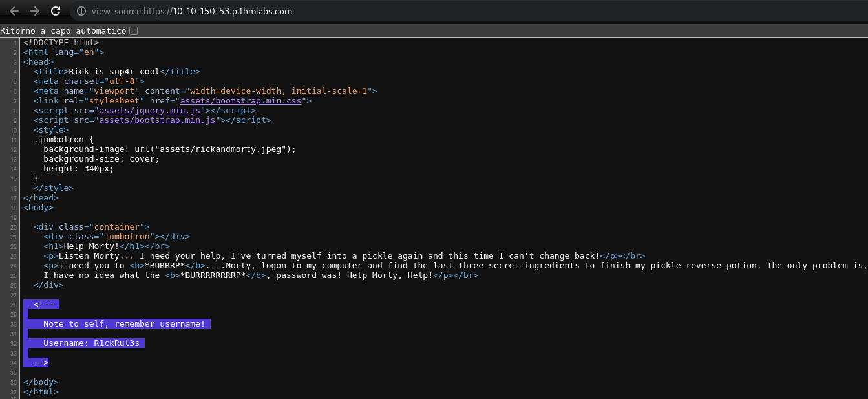868x399 pixels.
Task: Click the 'I need you to *BURRRP*' paragraph line
Action: [455, 266]
